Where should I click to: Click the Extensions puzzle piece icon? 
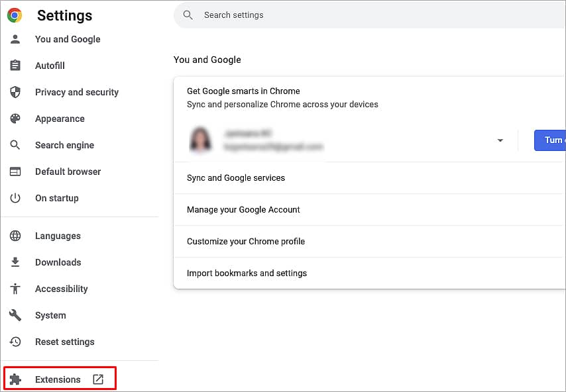tap(15, 379)
